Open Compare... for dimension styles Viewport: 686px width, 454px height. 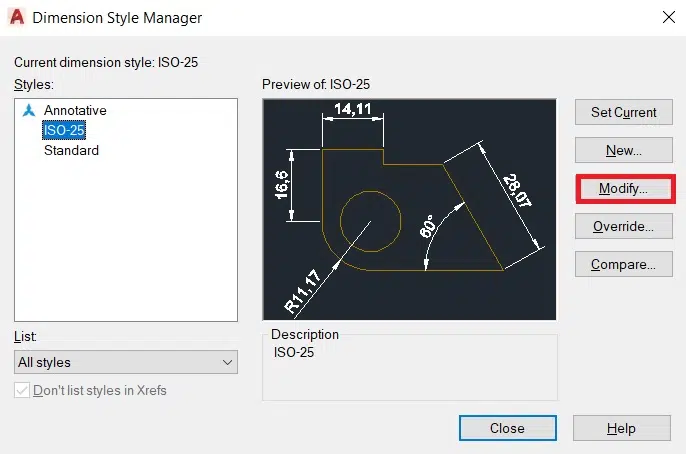pos(623,265)
